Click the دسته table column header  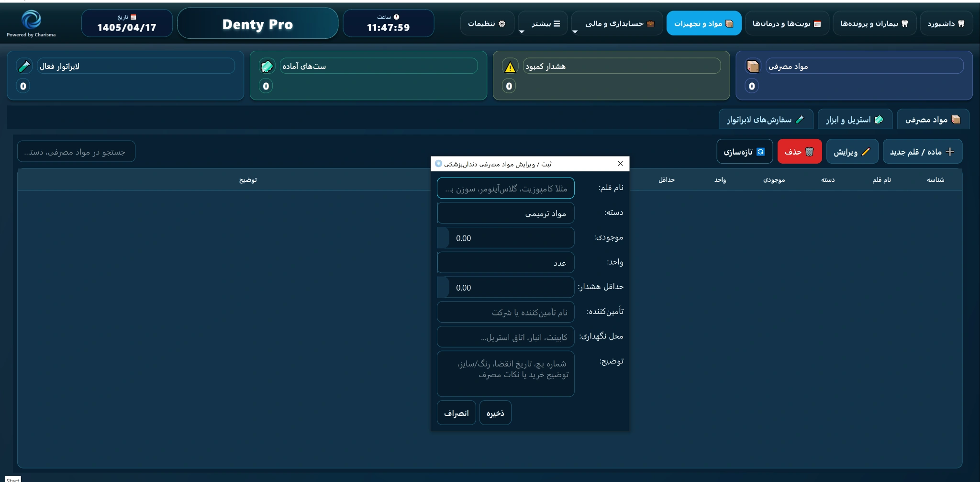tap(828, 180)
